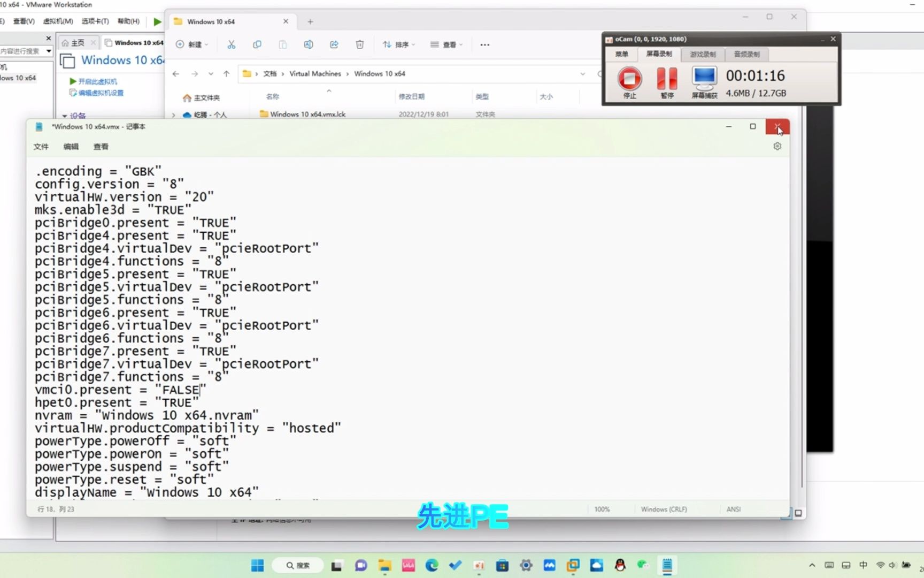Open Windows Start menu
924x578 pixels.
[258, 565]
